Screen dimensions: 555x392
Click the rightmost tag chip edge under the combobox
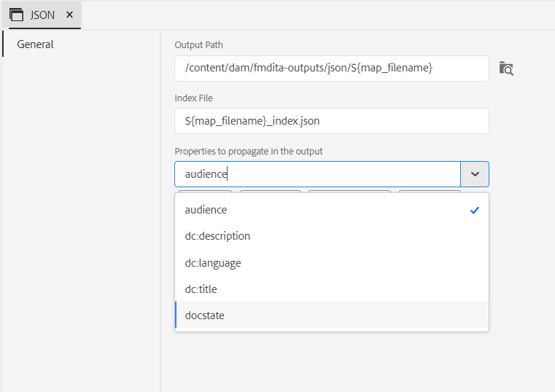430,191
